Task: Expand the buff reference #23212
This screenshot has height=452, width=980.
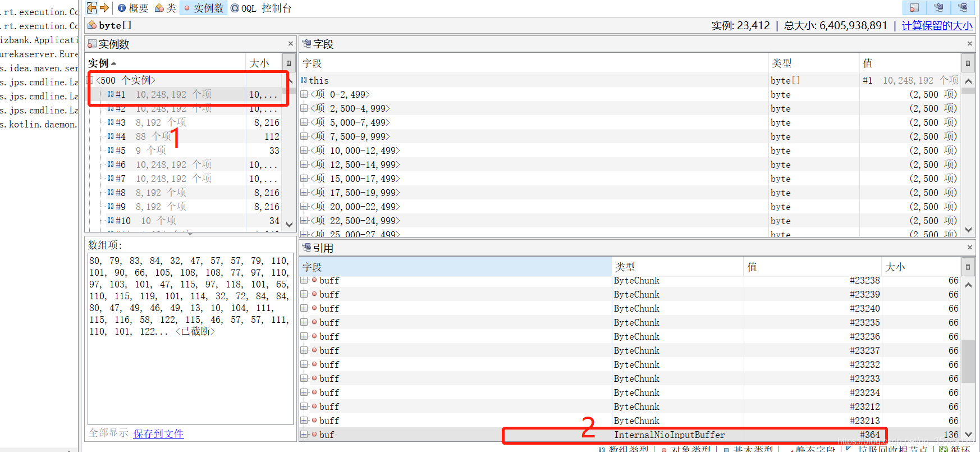Action: [304, 407]
